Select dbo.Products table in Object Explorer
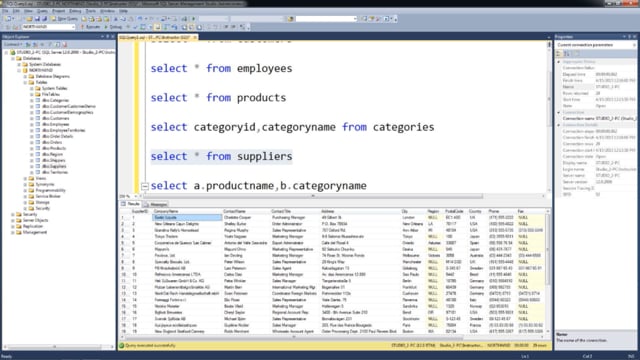Image resolution: width=640 pixels, height=360 pixels. pos(54,148)
